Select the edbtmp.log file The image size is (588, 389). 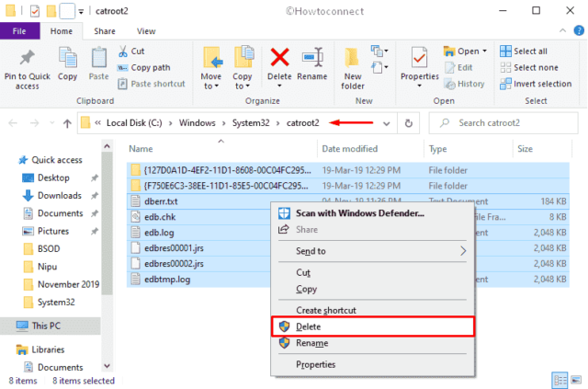pos(167,280)
